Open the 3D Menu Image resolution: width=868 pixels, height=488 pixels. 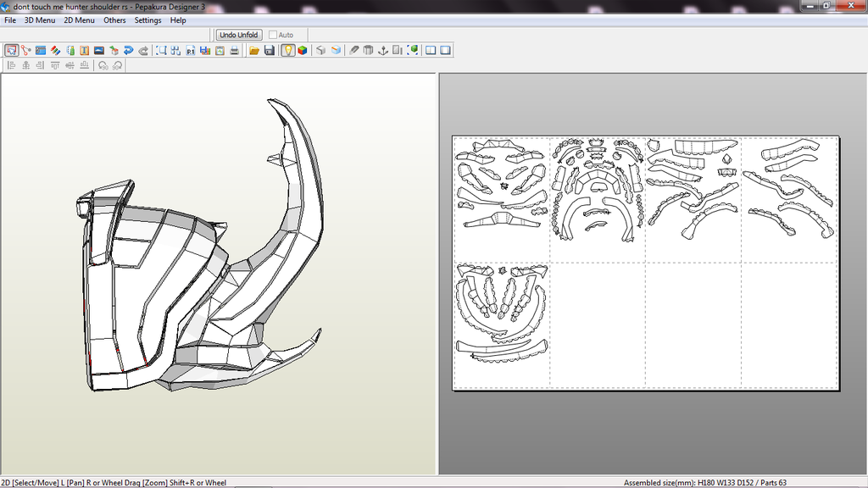click(40, 20)
